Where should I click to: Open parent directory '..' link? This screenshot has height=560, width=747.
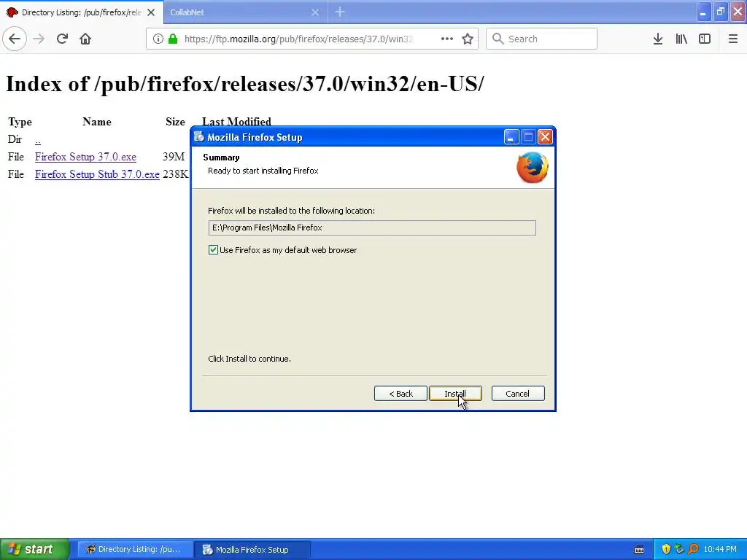(x=38, y=139)
